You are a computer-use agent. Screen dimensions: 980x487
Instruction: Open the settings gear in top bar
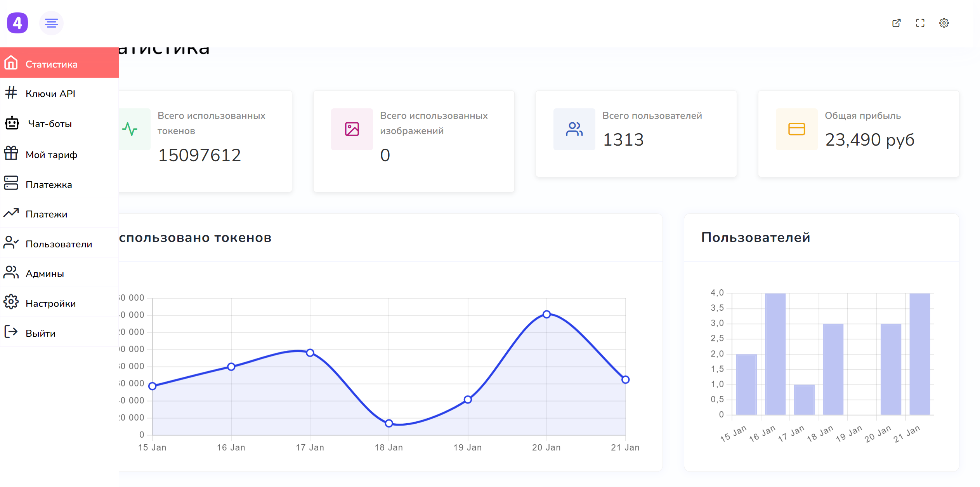pyautogui.click(x=944, y=23)
